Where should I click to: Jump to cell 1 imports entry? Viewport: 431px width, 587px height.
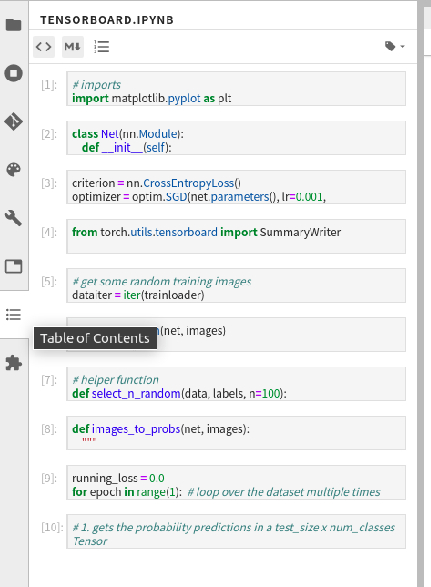236,89
